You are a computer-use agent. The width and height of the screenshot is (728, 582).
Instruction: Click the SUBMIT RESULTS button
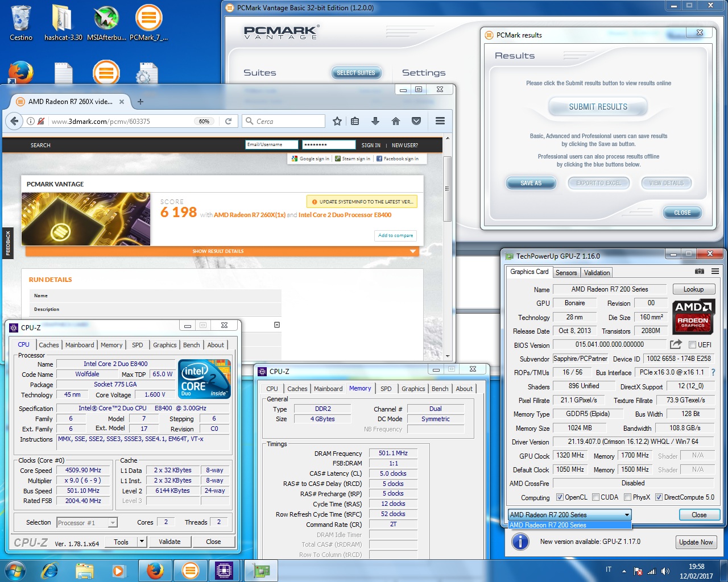(x=598, y=107)
